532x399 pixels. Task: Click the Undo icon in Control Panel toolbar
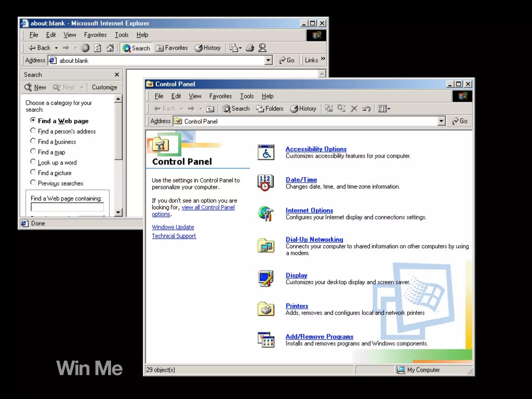366,109
